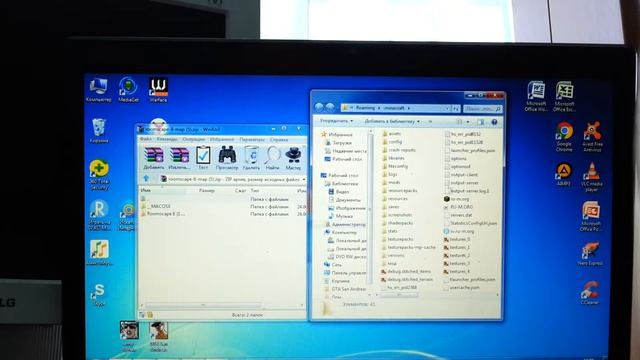Select the usercache.json file in Explorer

(x=461, y=287)
